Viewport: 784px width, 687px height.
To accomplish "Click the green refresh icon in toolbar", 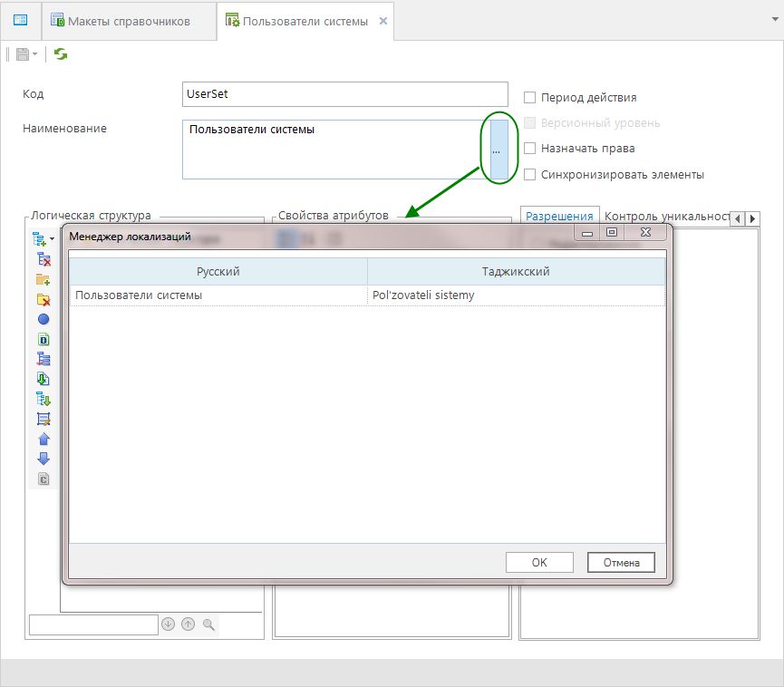I will [x=61, y=54].
